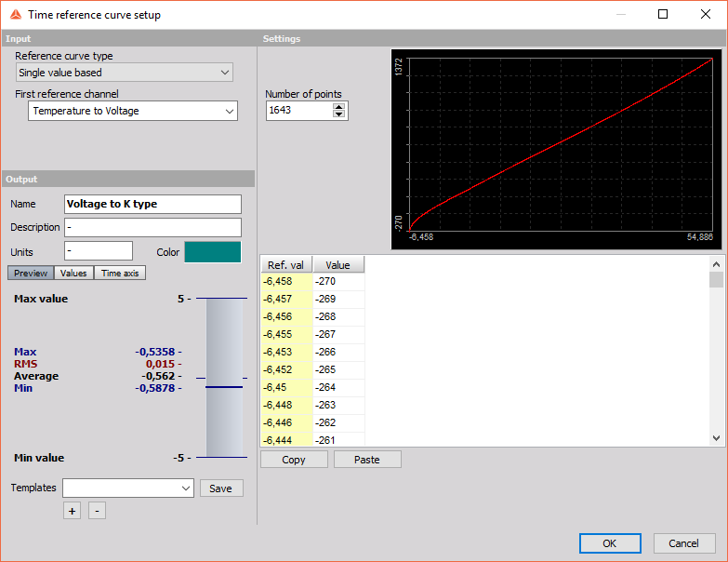Click the application logo in title bar

pyautogui.click(x=16, y=15)
